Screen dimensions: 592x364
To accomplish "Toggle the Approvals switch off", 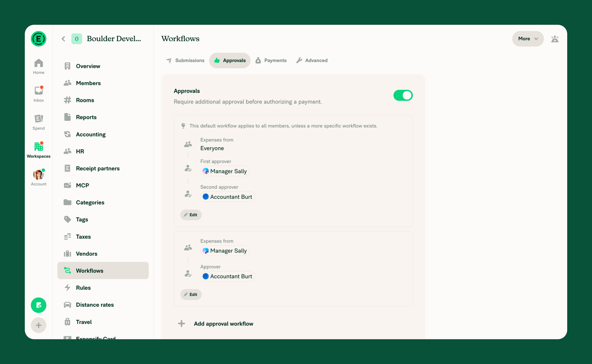I will pos(403,95).
